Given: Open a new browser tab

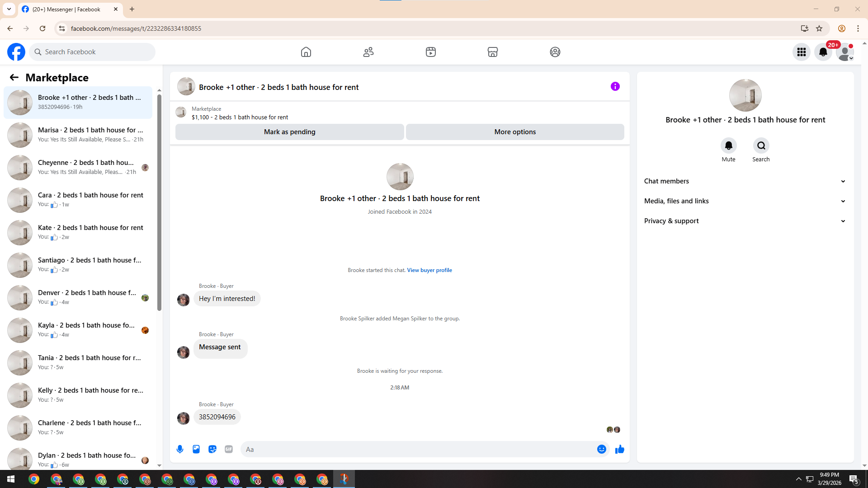Looking at the screenshot, I should tap(132, 9).
